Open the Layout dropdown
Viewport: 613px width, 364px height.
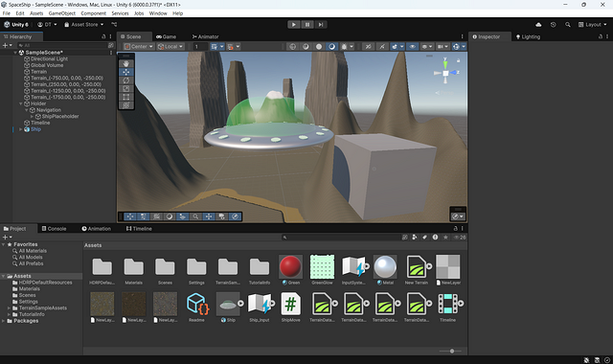592,25
